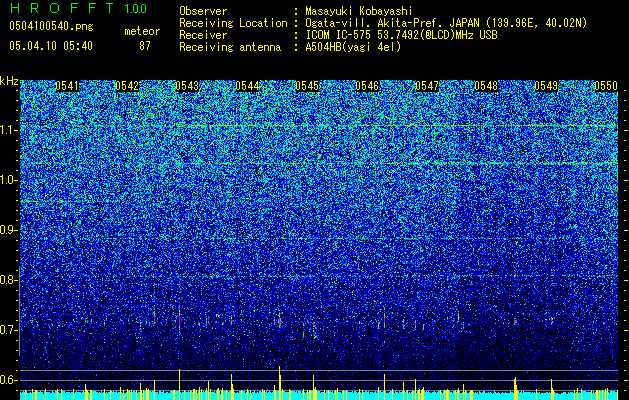Image resolution: width=629 pixels, height=400 pixels.
Task: Click the Observer label
Action: 203,11
